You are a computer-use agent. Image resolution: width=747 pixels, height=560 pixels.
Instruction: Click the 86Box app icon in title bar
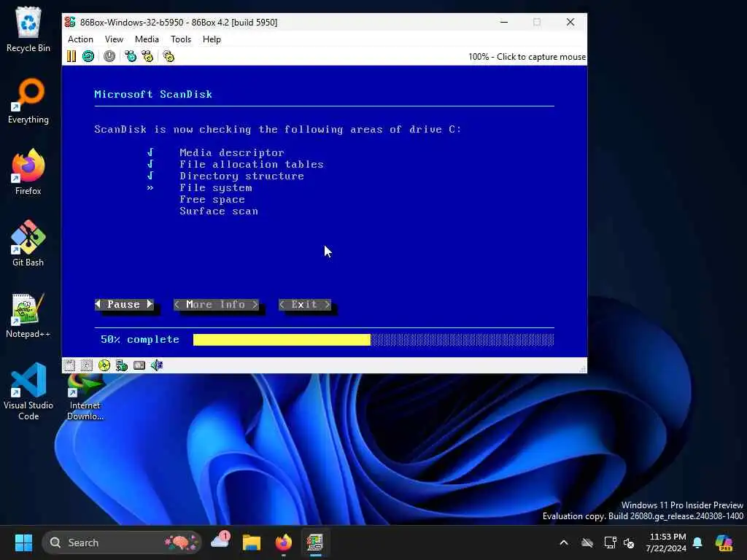pos(70,22)
